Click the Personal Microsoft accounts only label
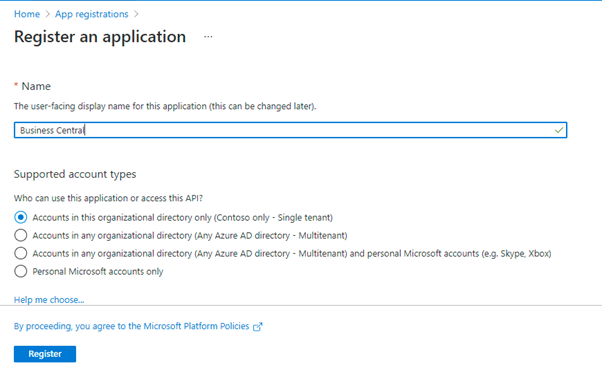This screenshot has width=602, height=370. pyautogui.click(x=98, y=272)
